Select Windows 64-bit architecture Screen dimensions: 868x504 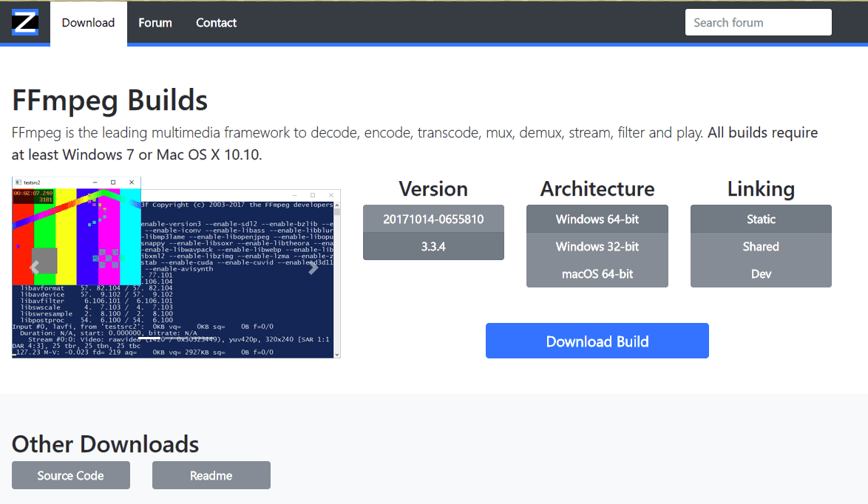pyautogui.click(x=597, y=219)
